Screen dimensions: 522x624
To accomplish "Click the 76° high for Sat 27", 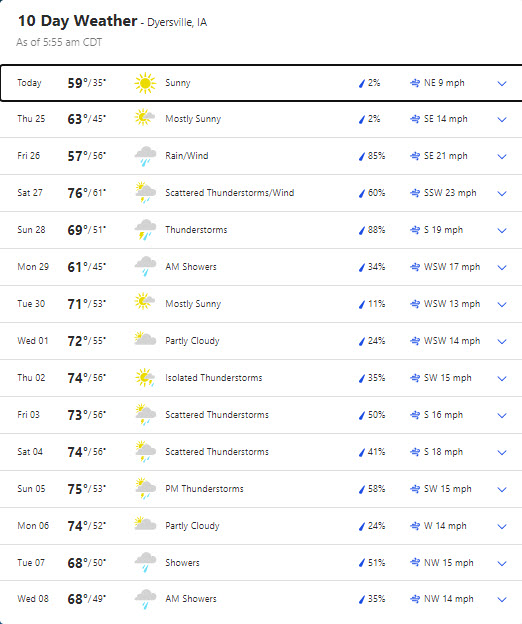I will 78,193.
